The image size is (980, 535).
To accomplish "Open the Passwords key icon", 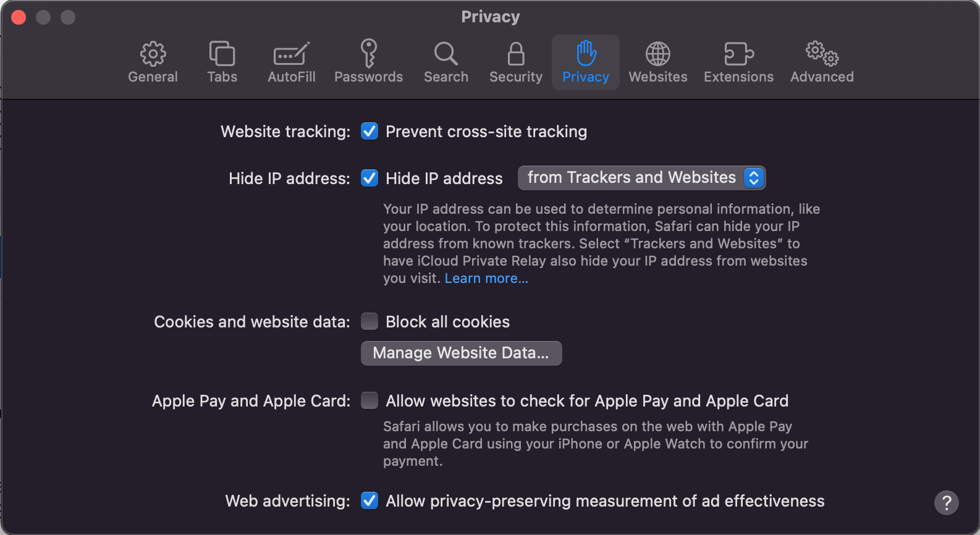I will coord(369,54).
